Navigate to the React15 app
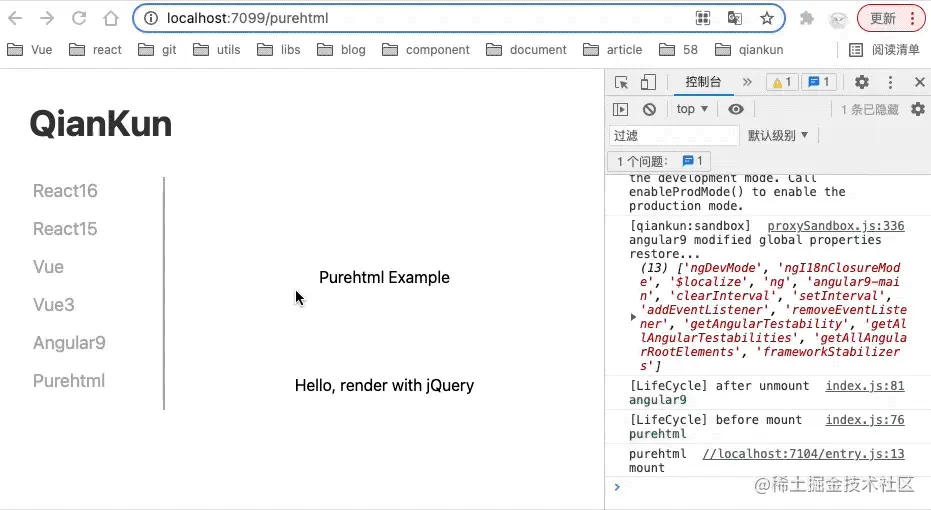The image size is (931, 510). pos(65,229)
